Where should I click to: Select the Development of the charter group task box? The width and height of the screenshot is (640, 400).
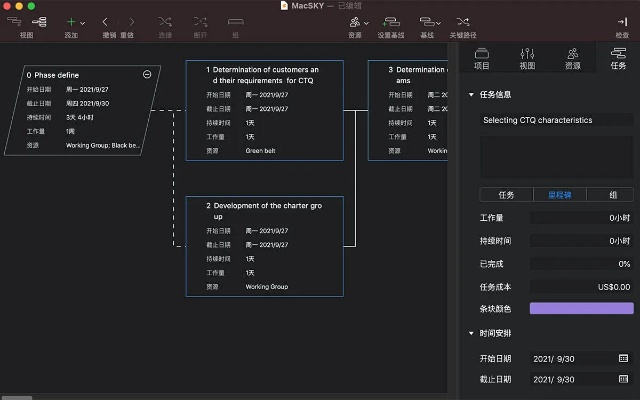[264, 246]
